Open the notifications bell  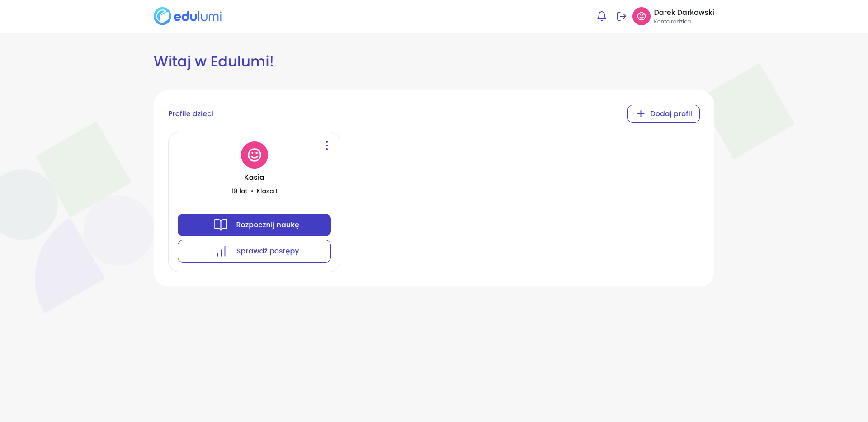(601, 16)
